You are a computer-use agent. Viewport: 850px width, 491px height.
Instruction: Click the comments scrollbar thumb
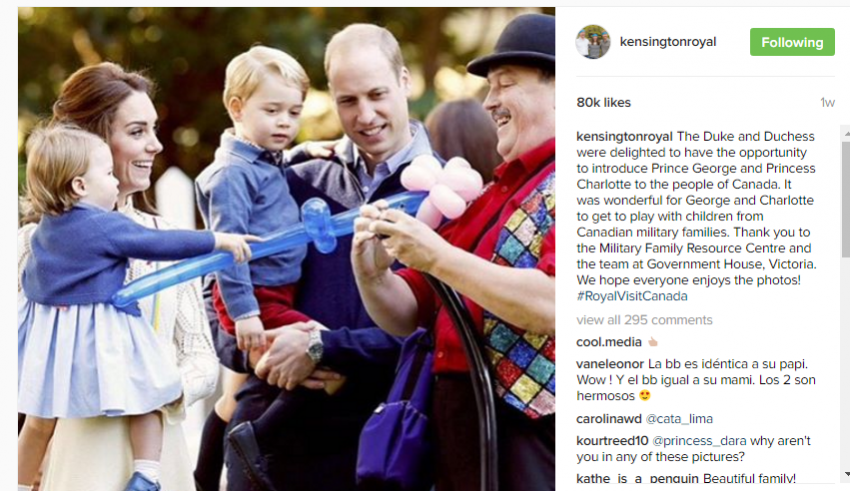(846, 199)
